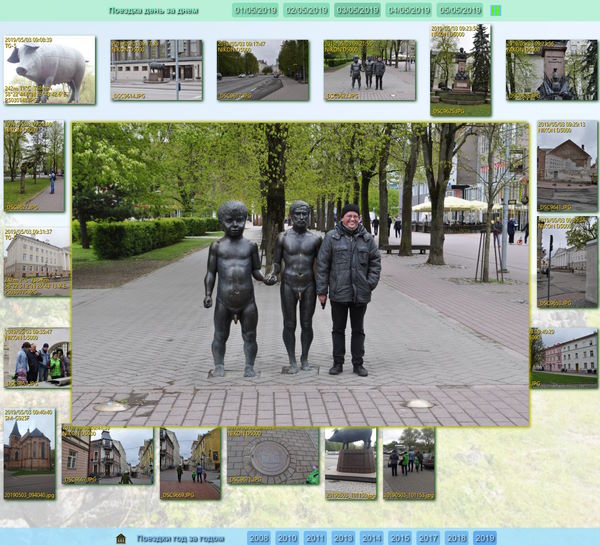This screenshot has width=600, height=545.
Task: Click the 'Поездка день за днем' heading
Action: click(x=154, y=11)
